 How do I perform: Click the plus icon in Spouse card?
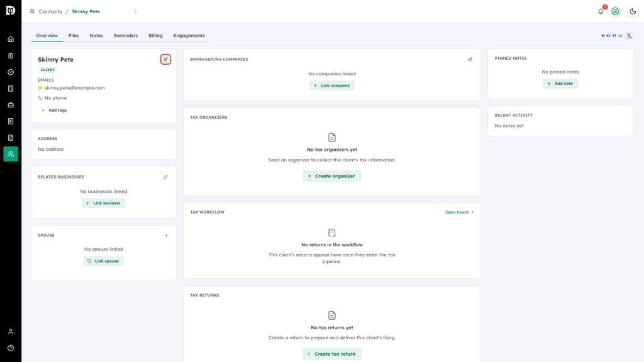pyautogui.click(x=166, y=236)
